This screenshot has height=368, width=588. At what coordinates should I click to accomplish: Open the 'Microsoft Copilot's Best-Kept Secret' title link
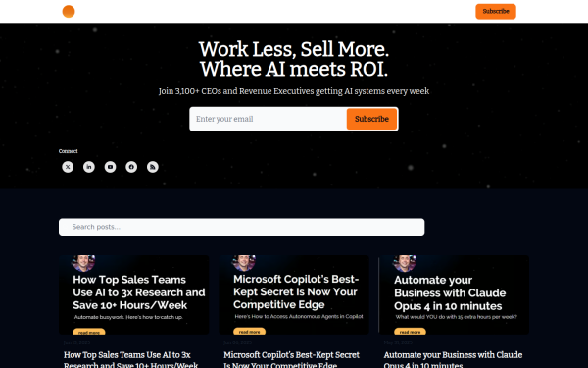291,360
